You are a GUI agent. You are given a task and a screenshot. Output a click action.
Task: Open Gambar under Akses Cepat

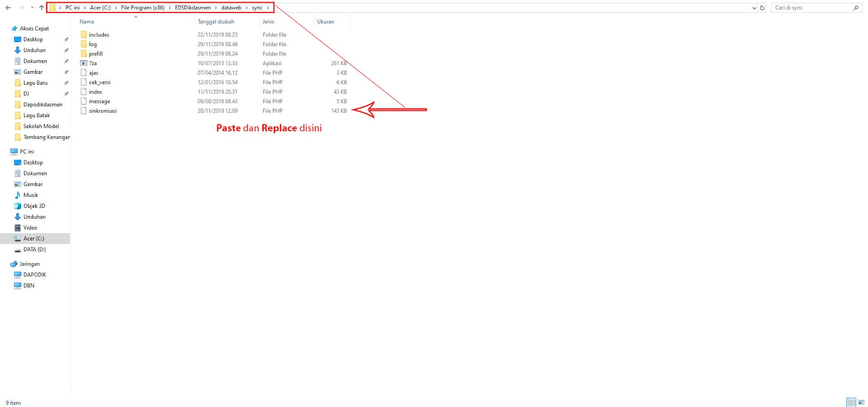33,72
